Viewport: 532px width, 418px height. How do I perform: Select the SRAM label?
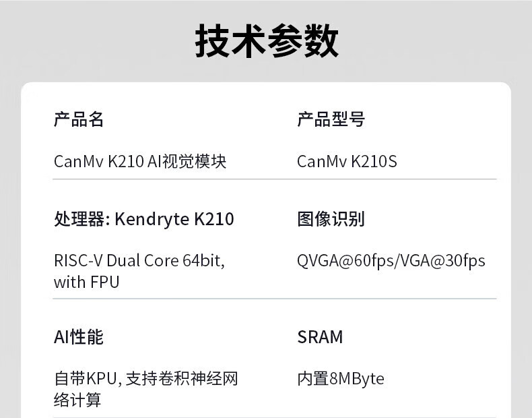tap(320, 337)
